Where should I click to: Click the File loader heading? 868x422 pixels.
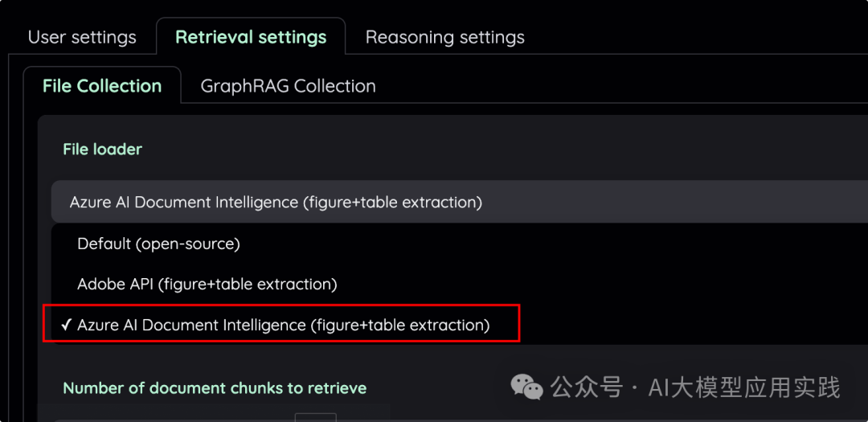(102, 149)
